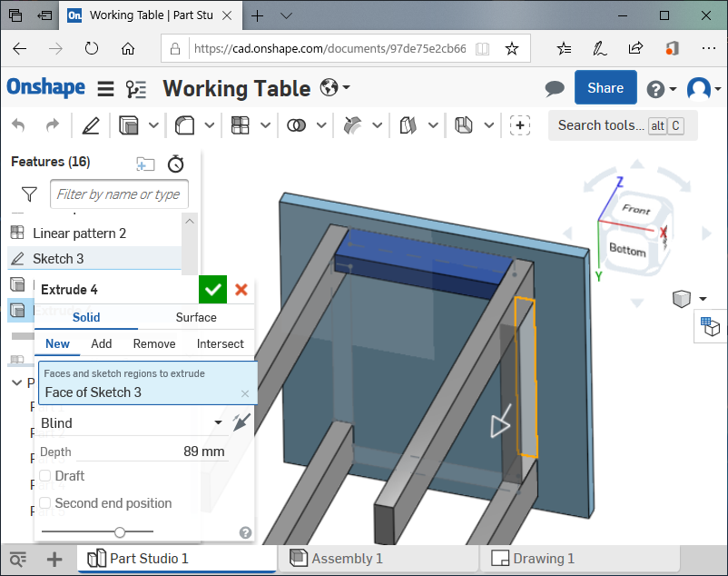This screenshot has height=576, width=728.
Task: Select the Intersect operation tab
Action: click(x=220, y=343)
